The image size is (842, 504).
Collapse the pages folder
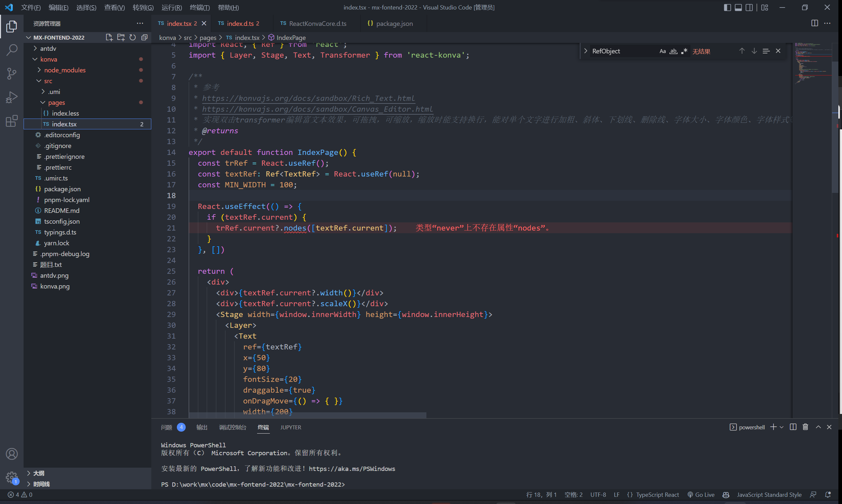click(x=43, y=102)
